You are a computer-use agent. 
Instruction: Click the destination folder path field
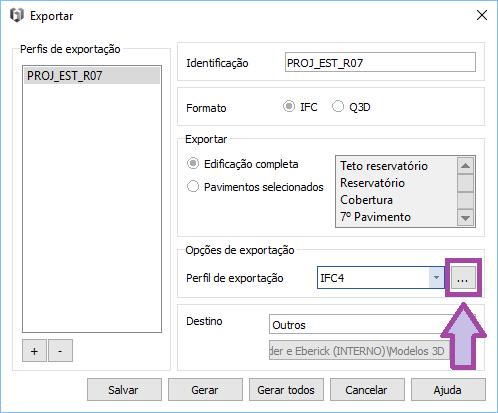coord(359,351)
